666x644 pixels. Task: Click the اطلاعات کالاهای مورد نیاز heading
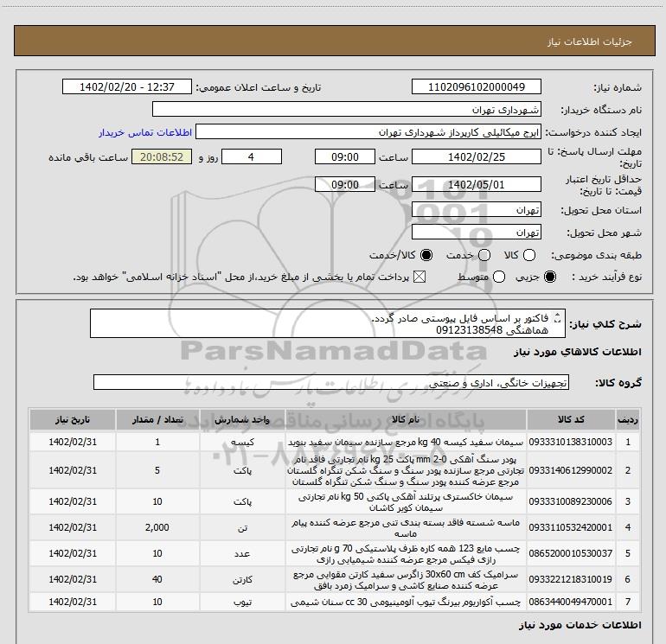(x=578, y=352)
